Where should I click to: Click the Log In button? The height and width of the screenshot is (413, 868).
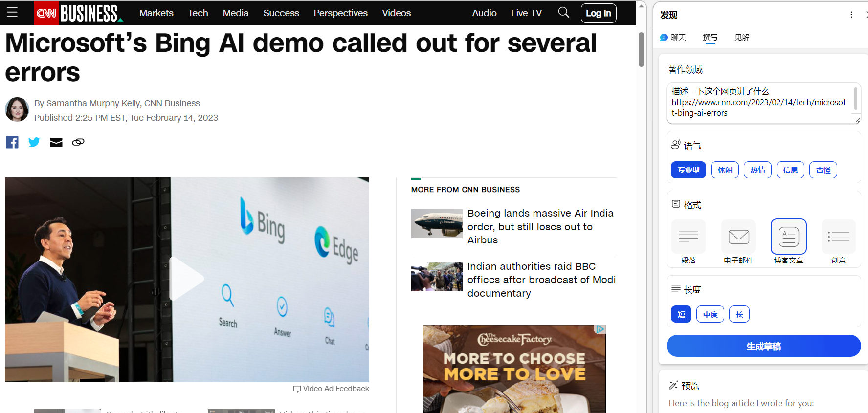(x=599, y=13)
